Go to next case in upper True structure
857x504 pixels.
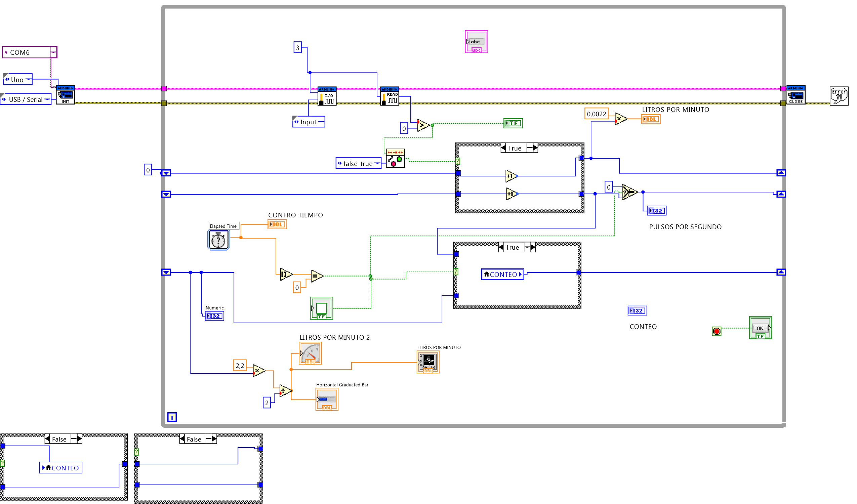tap(536, 148)
